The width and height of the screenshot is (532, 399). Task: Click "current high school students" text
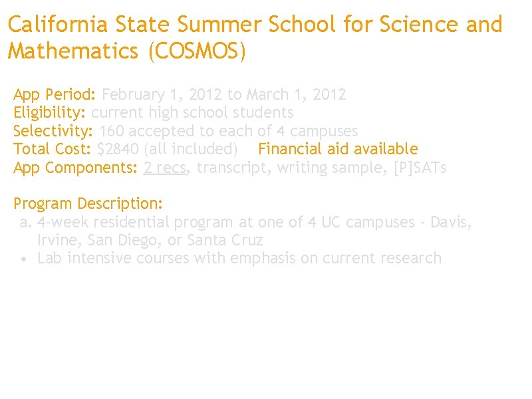point(192,112)
